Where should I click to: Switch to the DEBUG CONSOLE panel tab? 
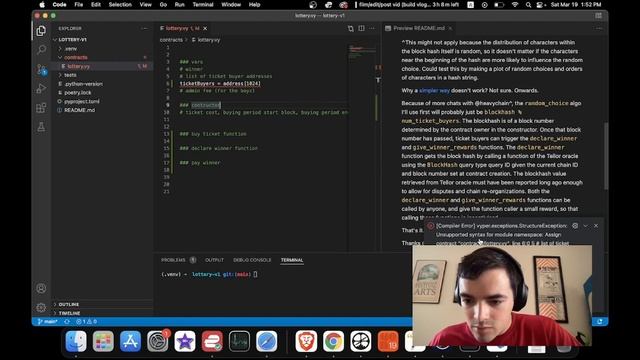(x=252, y=260)
